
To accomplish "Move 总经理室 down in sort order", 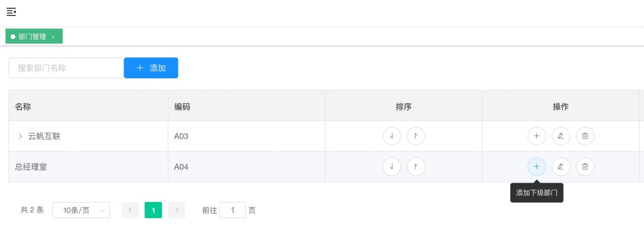I will [x=392, y=166].
